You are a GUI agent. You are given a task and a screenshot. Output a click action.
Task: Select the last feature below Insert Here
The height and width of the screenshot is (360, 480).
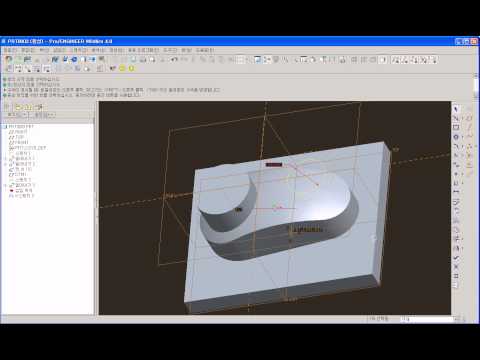point(22,196)
